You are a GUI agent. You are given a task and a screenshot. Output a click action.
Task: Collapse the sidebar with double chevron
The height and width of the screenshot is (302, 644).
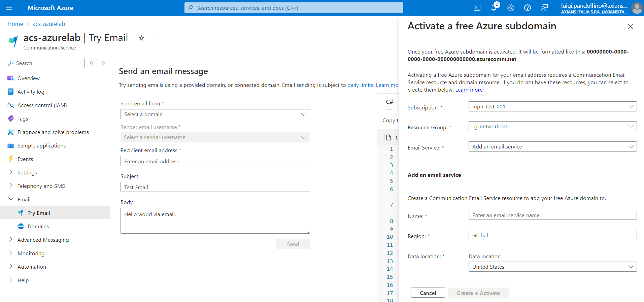(104, 63)
